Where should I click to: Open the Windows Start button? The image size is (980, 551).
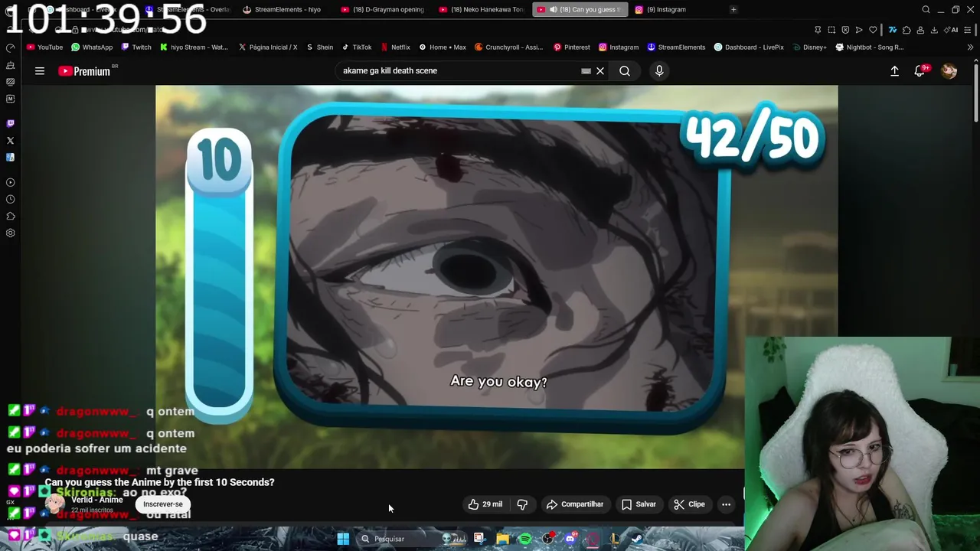[x=343, y=539]
